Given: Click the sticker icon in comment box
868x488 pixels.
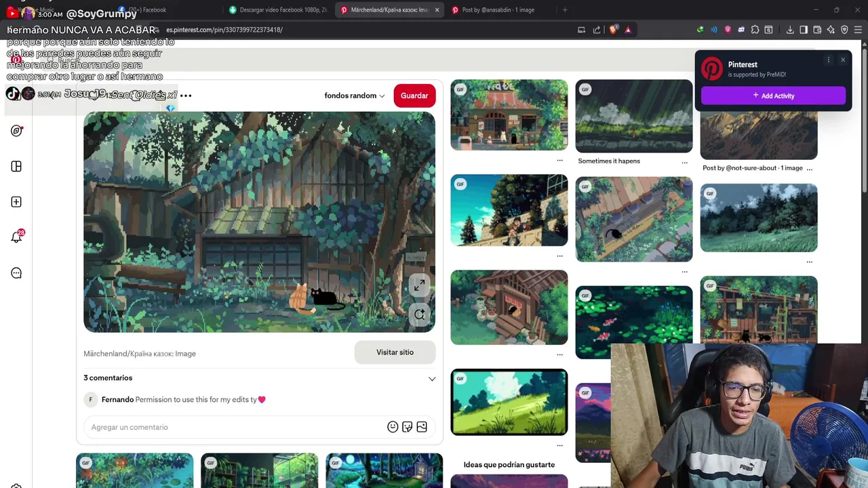Looking at the screenshot, I should [407, 427].
